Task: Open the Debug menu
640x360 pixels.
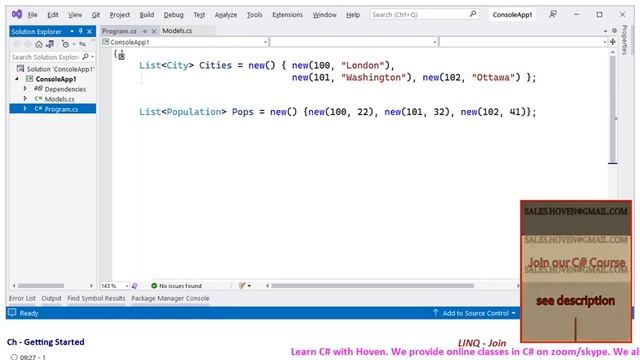Action: tap(173, 15)
